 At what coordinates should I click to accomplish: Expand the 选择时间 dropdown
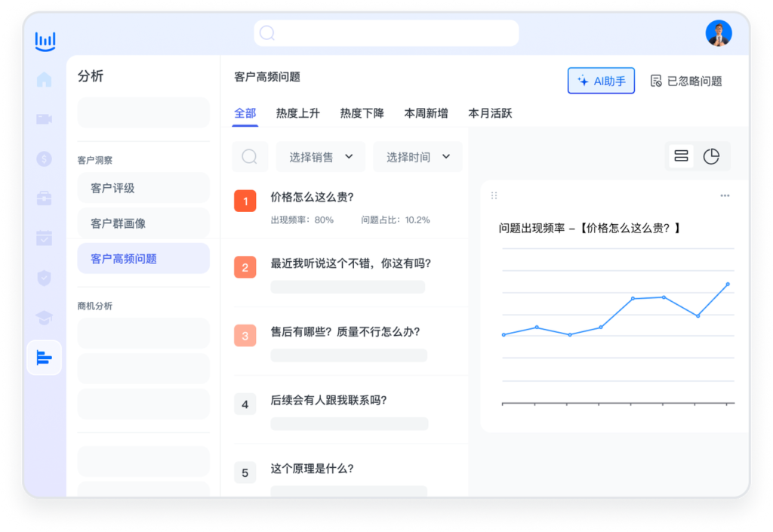tap(417, 157)
